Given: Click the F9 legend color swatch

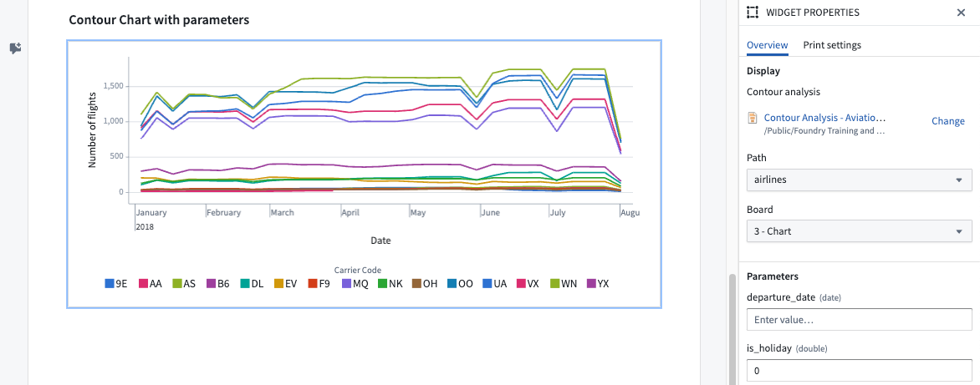Looking at the screenshot, I should tap(312, 284).
